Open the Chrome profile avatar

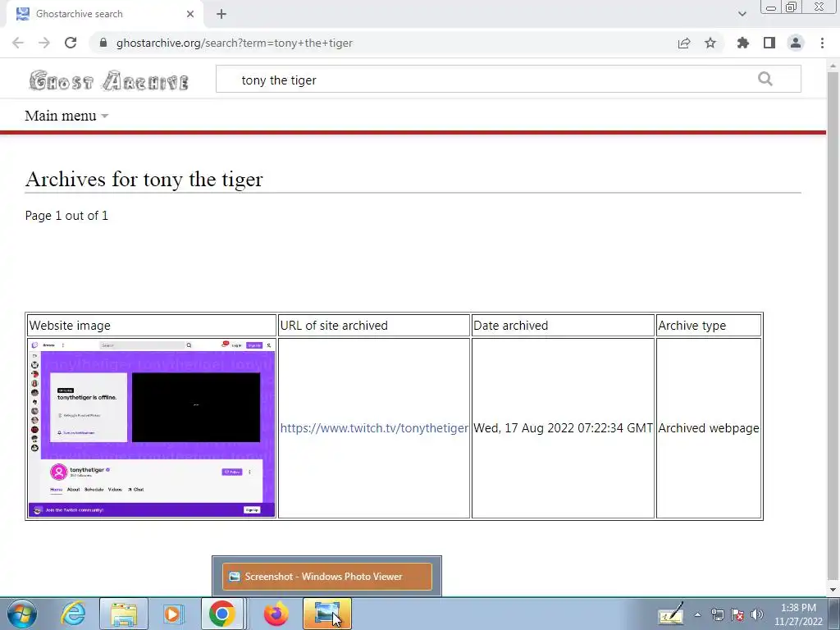click(x=796, y=43)
